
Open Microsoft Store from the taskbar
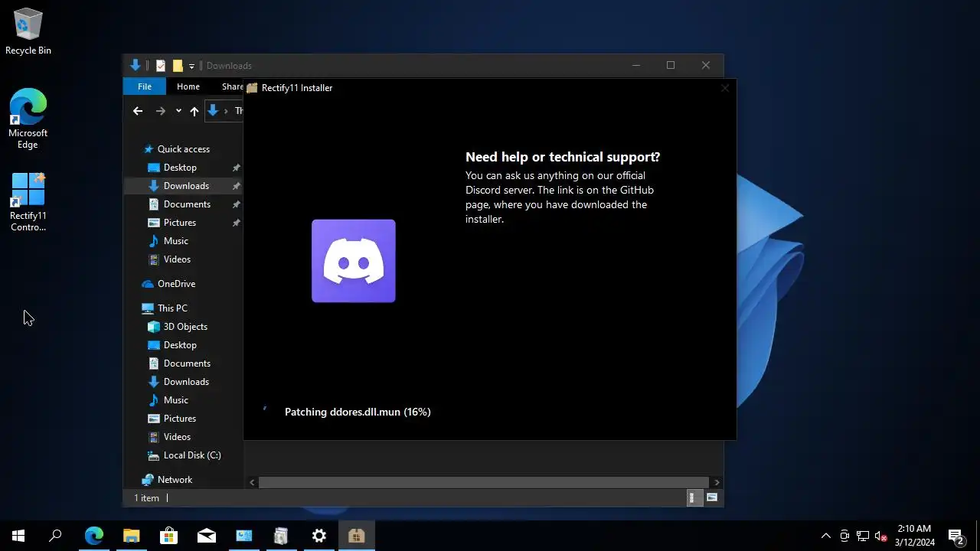pyautogui.click(x=169, y=536)
